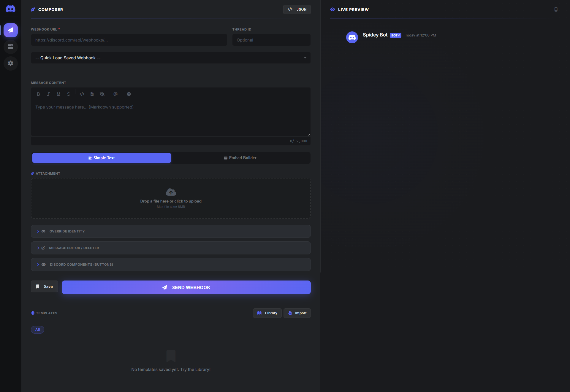Apply strikethrough formatting in the message toolbar
The image size is (570, 392).
pyautogui.click(x=69, y=94)
